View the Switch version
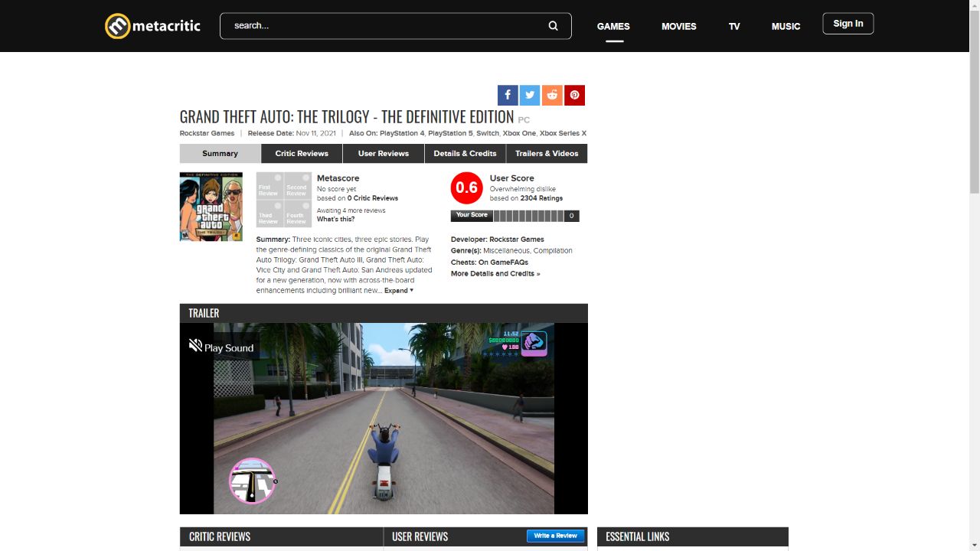980x551 pixels. (x=488, y=133)
